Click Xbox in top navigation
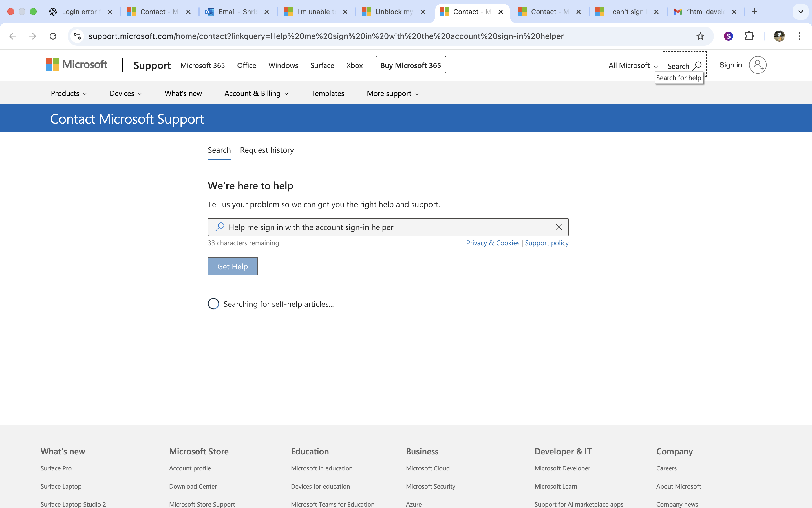Image resolution: width=812 pixels, height=508 pixels. pyautogui.click(x=354, y=65)
